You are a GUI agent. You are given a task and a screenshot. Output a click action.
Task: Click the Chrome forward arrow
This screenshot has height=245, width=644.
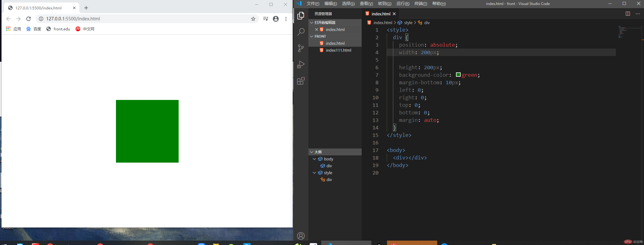[x=18, y=19]
